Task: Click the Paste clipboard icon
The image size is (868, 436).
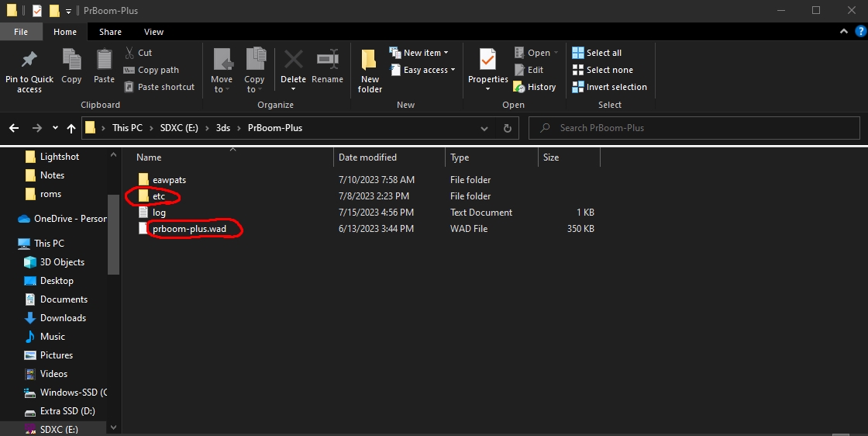Action: point(104,59)
